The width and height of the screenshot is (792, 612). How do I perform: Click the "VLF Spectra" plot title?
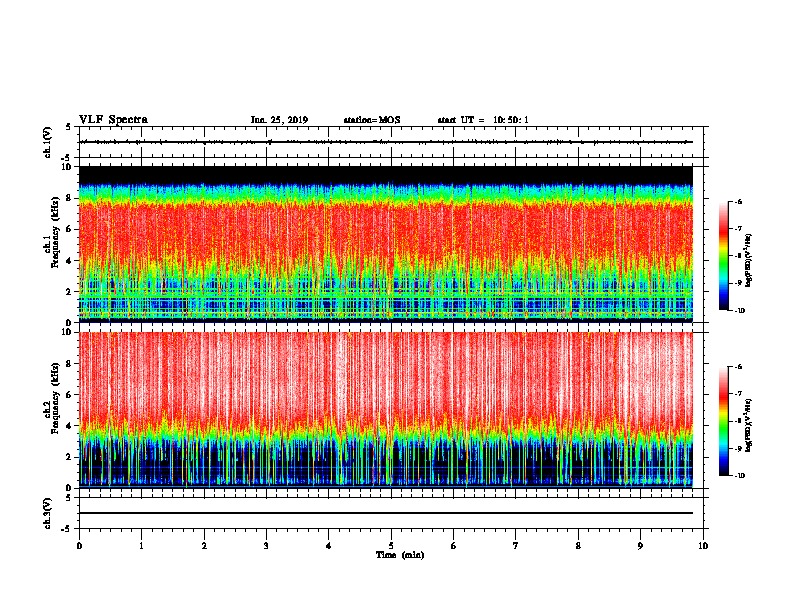(x=113, y=120)
